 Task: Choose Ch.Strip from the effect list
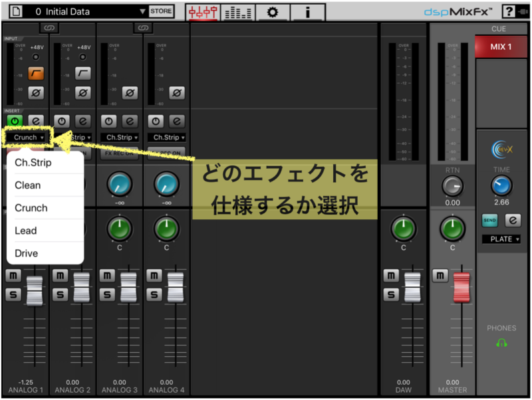click(45, 163)
